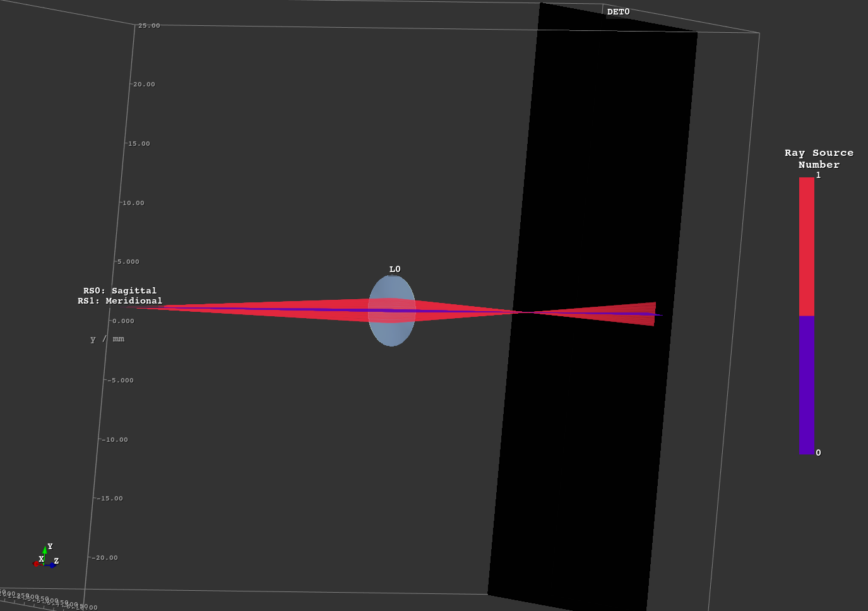The width and height of the screenshot is (868, 611).
Task: Click the XYZ orientation axes widget
Action: pos(45,557)
